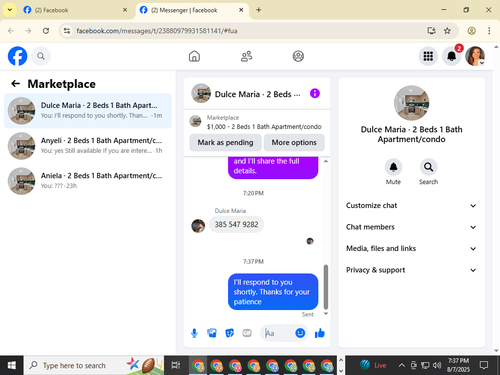The image size is (500, 375).
Task: Open the account profile picture menu
Action: pyautogui.click(x=475, y=56)
